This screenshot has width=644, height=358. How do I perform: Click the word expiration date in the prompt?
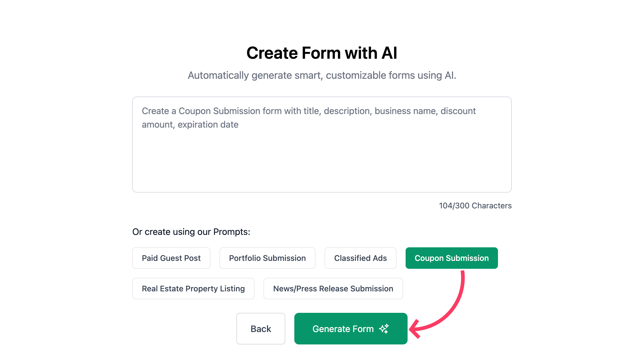coord(208,124)
